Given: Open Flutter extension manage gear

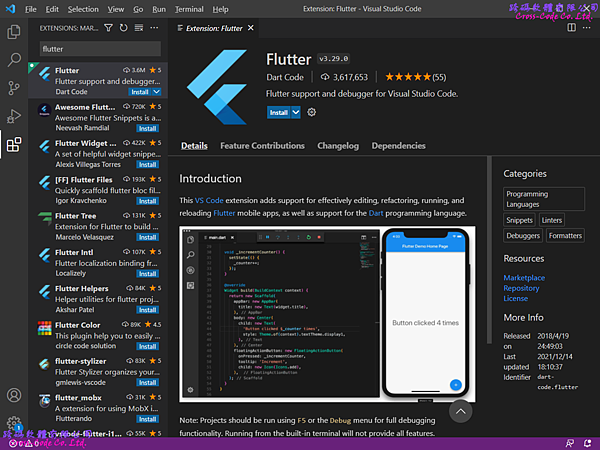Looking at the screenshot, I should (x=312, y=112).
